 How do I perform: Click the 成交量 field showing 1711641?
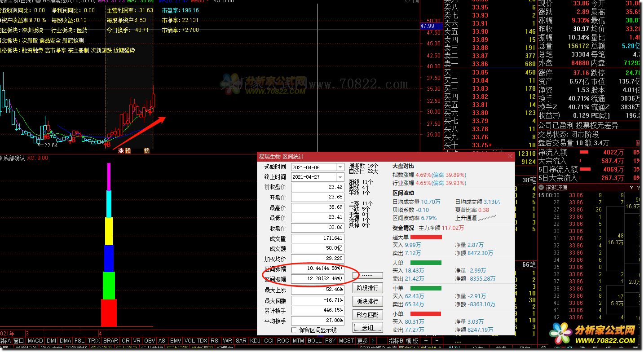318,239
